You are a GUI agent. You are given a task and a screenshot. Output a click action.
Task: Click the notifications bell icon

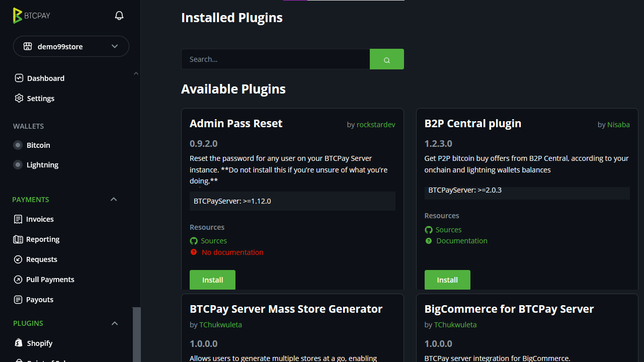tap(119, 16)
